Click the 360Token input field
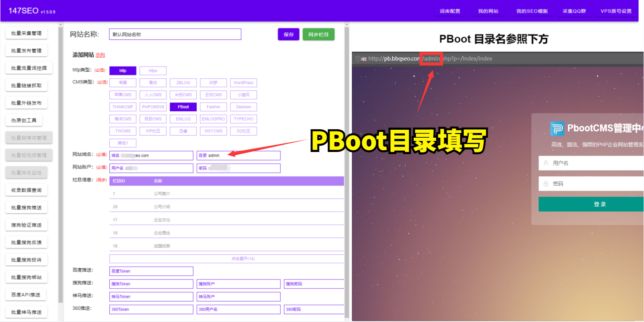Viewport: 644px width, 322px height. (x=151, y=309)
